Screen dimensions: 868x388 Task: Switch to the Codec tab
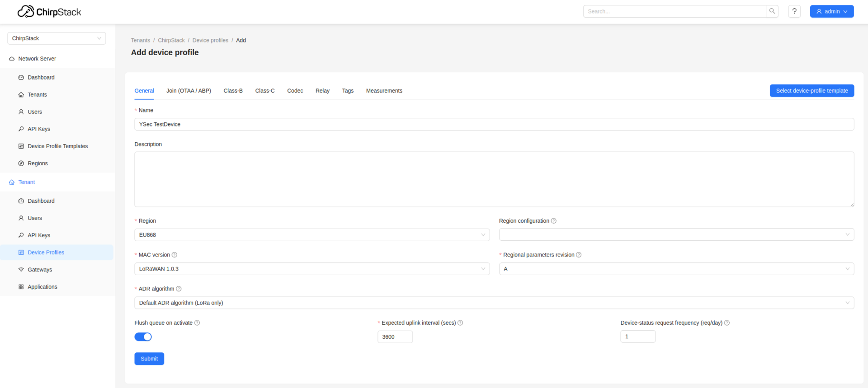pos(295,91)
